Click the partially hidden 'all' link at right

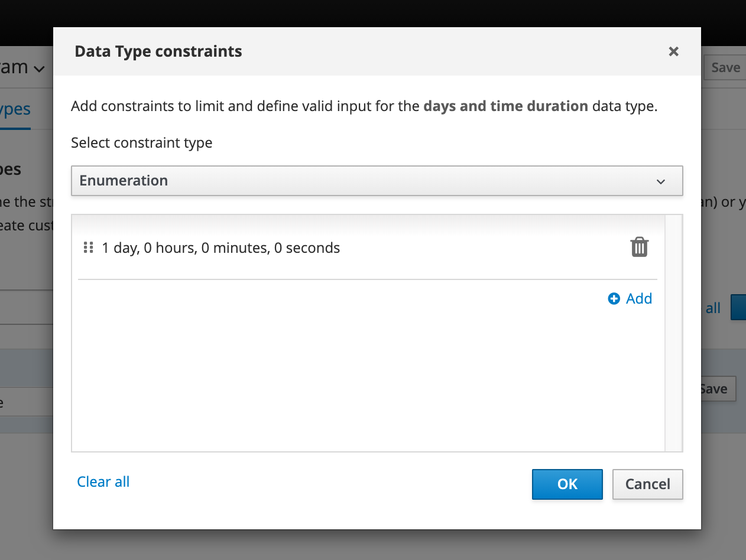(x=713, y=308)
